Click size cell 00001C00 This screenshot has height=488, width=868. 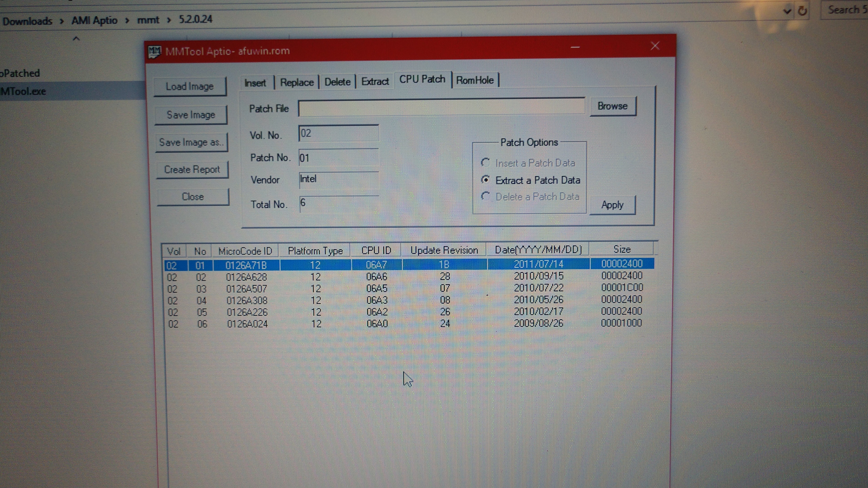pos(622,287)
